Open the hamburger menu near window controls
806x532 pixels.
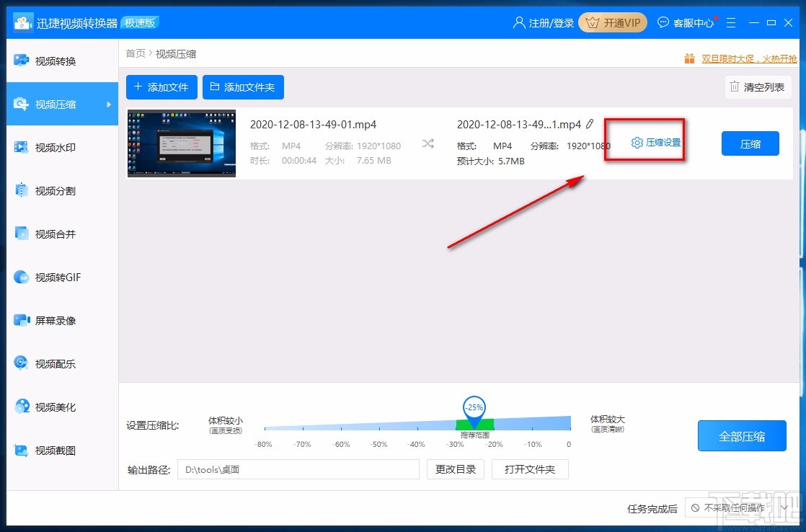coord(731,22)
